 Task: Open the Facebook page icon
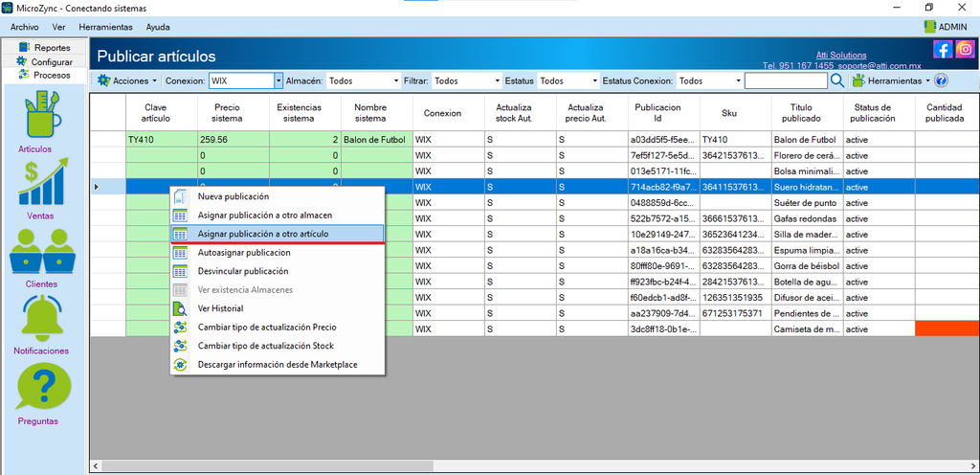943,49
